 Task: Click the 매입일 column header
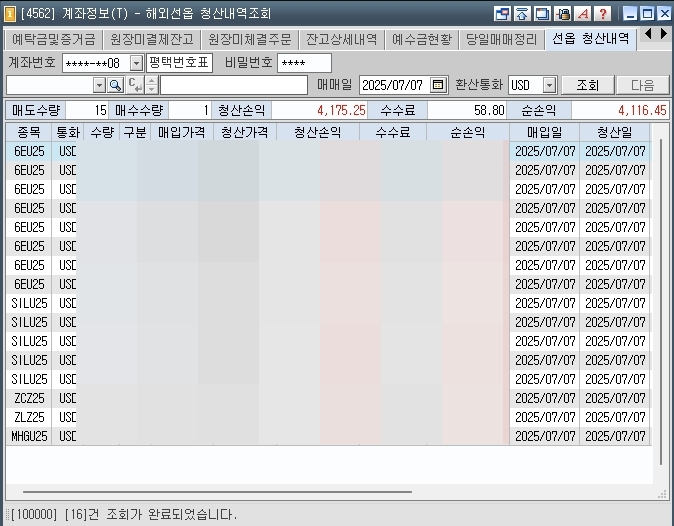coord(545,132)
